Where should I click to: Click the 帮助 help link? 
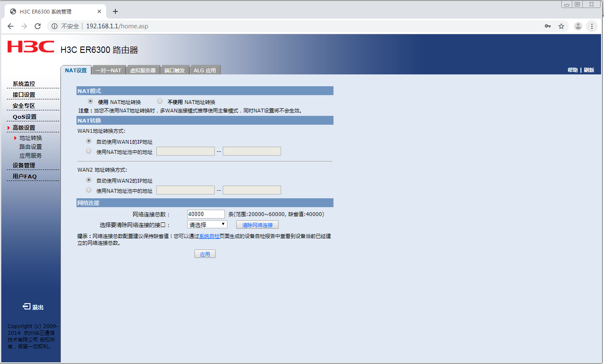pos(573,70)
